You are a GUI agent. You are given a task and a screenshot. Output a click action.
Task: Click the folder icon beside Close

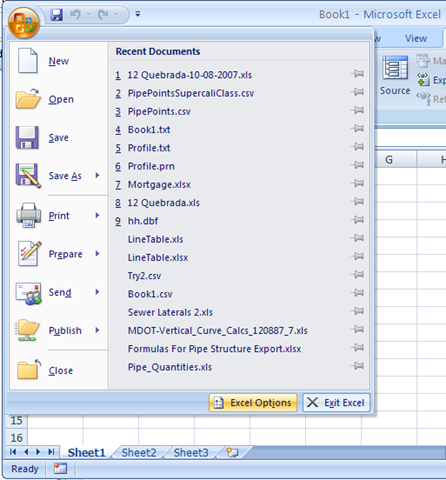coord(29,369)
